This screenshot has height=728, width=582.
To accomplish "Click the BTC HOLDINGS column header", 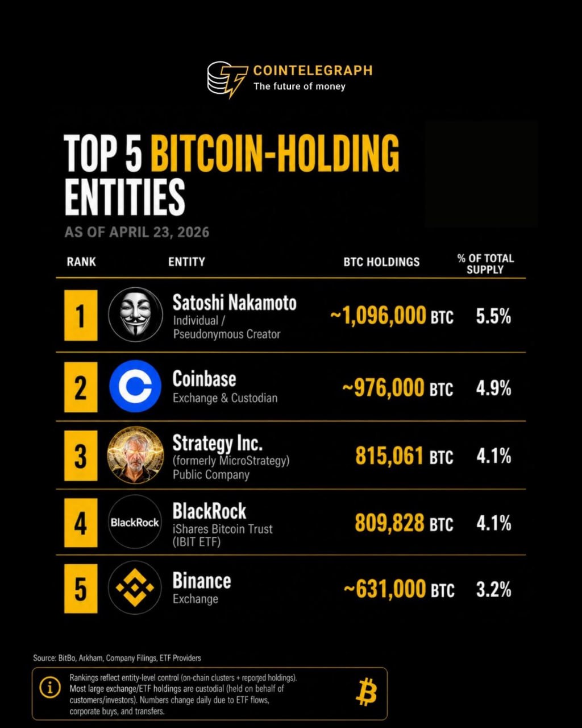I will point(381,262).
